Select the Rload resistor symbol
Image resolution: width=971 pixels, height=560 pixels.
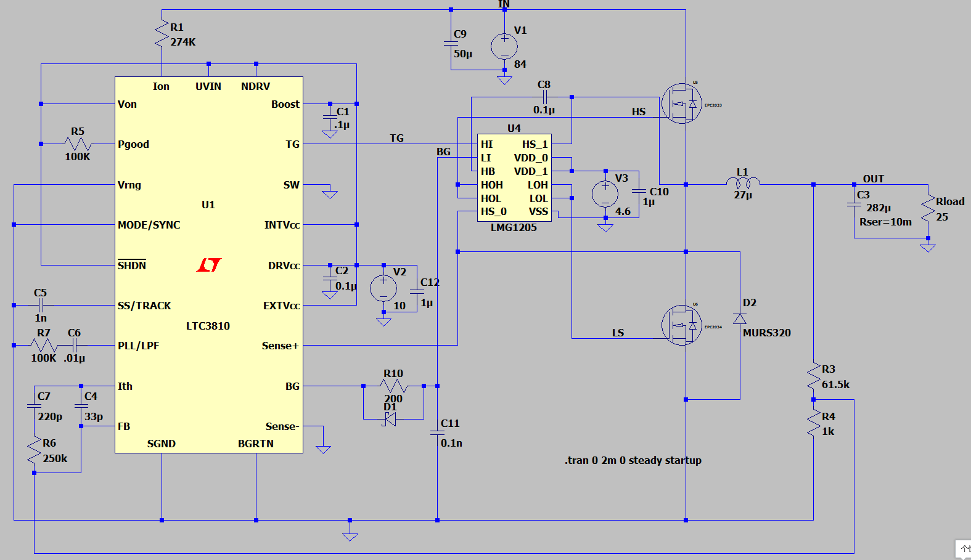point(928,209)
